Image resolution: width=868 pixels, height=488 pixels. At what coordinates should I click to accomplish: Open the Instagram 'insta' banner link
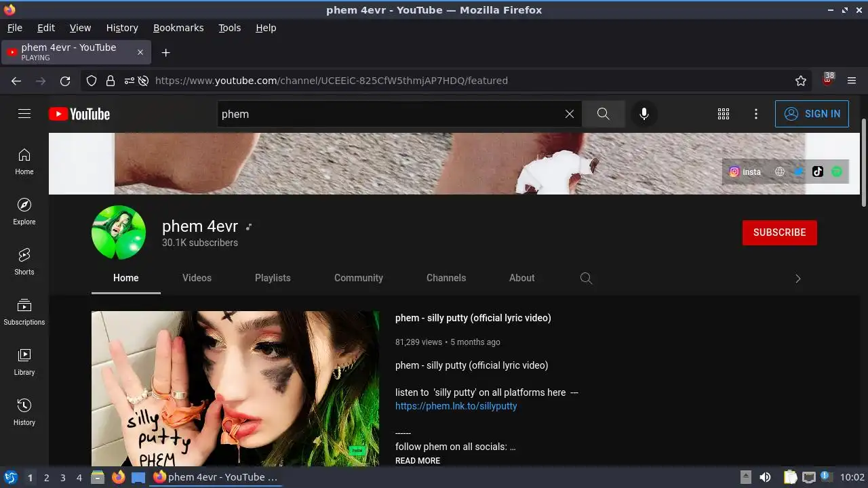[x=745, y=171]
